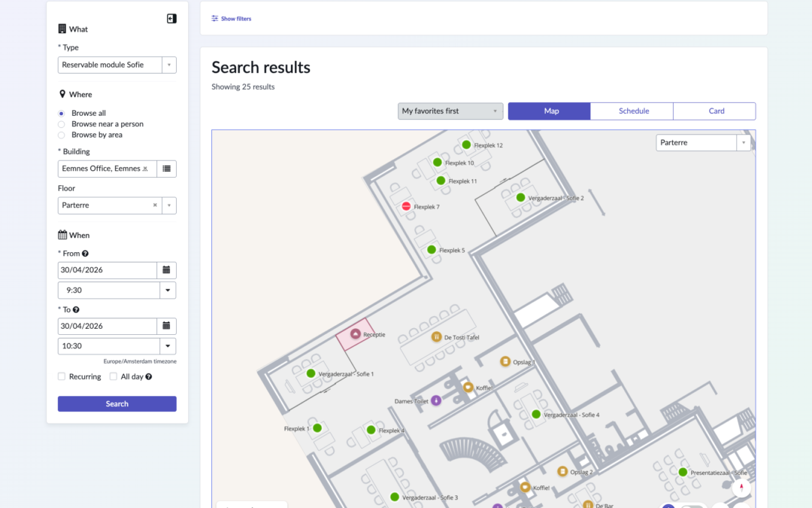Switch to the Map view tab

click(x=550, y=111)
